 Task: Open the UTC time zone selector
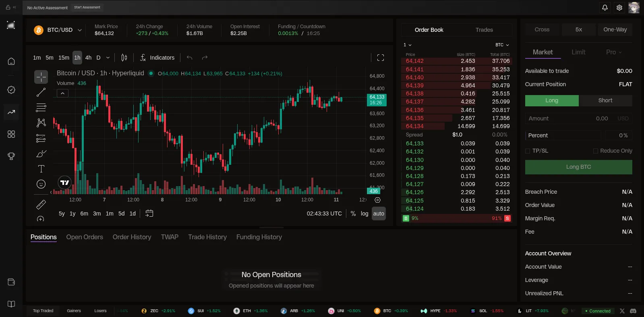(324, 213)
